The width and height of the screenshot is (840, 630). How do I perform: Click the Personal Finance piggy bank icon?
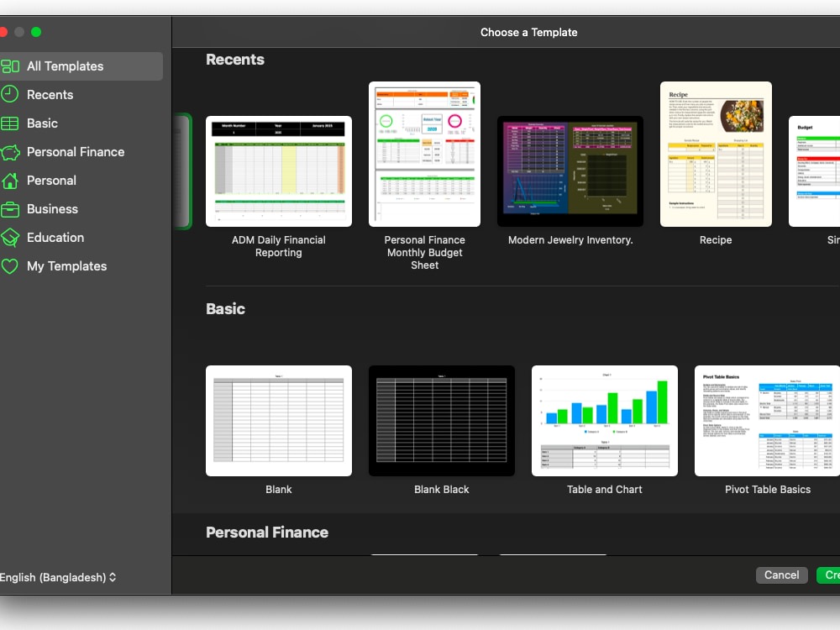pyautogui.click(x=10, y=152)
